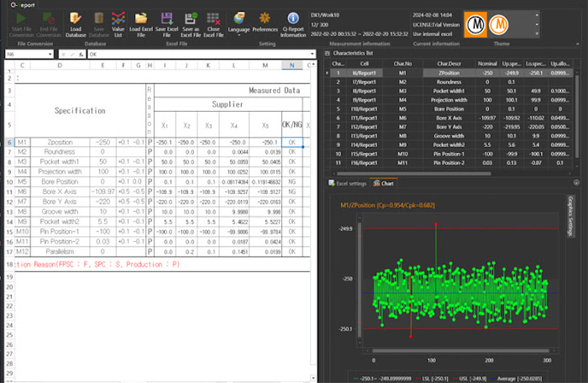Screen dimensions: 588x383
Task: Click the Char.No column header
Action: [403, 64]
